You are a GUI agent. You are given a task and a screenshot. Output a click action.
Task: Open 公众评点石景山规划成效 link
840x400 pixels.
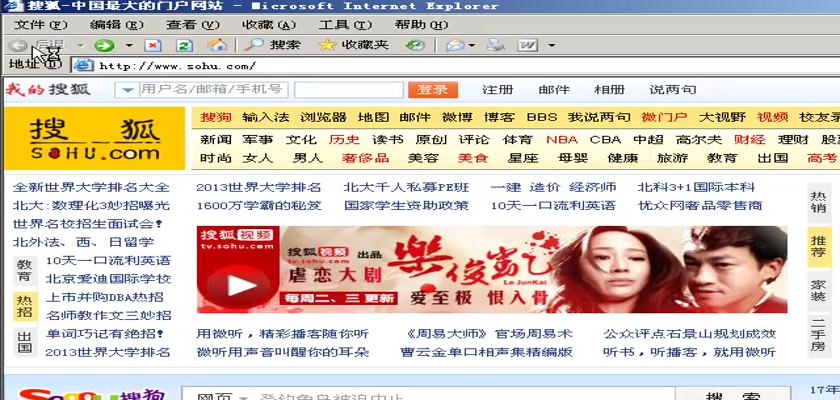pos(689,334)
